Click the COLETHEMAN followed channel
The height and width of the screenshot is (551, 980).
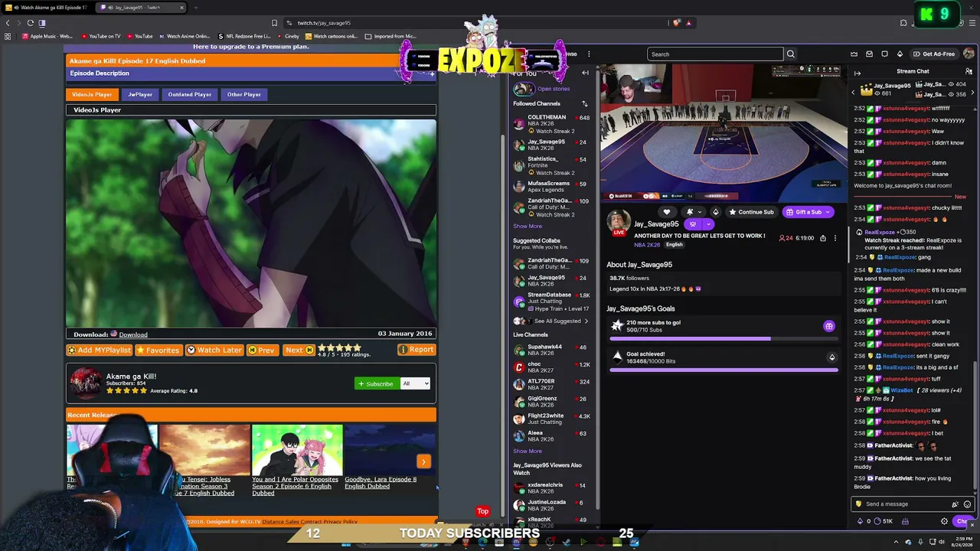(x=551, y=124)
